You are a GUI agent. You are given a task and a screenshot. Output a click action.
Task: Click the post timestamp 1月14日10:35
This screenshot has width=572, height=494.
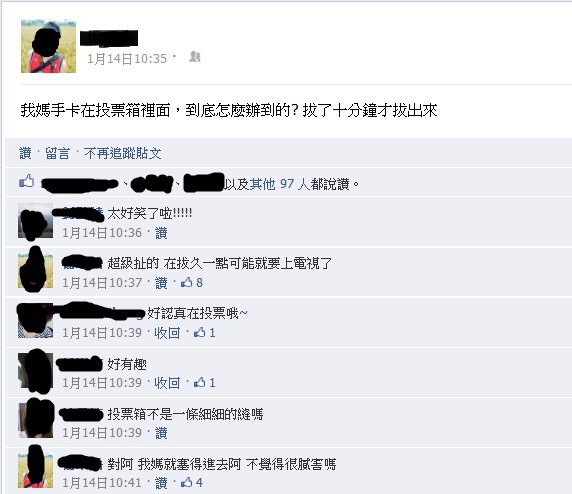coord(127,59)
